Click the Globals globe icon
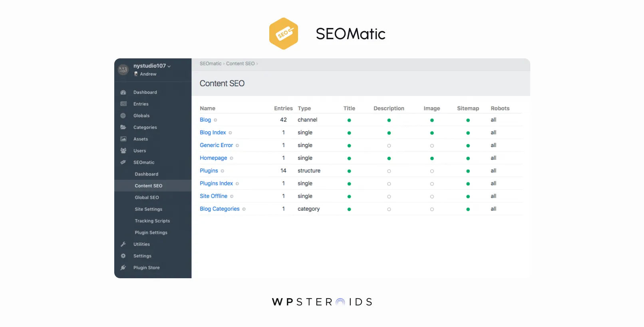 [x=123, y=116]
